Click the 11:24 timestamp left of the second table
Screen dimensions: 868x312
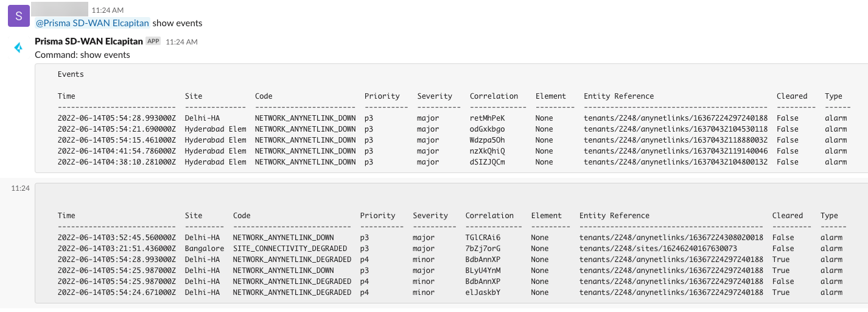click(19, 189)
